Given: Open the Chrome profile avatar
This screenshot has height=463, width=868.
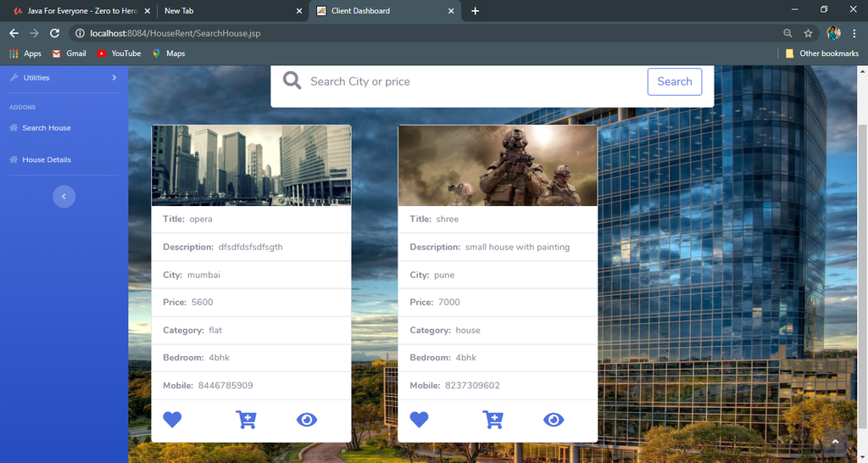Looking at the screenshot, I should click(x=834, y=33).
